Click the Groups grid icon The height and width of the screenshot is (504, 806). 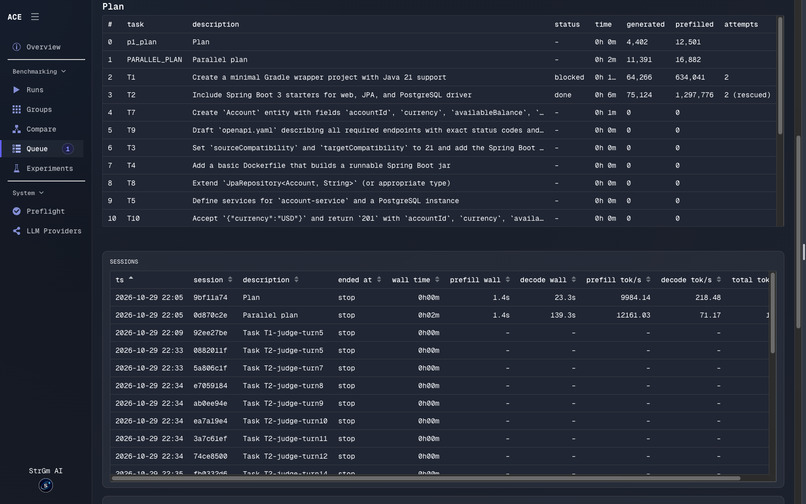[x=16, y=109]
